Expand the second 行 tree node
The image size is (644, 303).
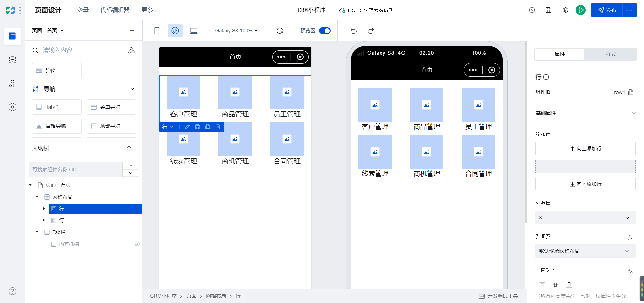[x=44, y=220]
